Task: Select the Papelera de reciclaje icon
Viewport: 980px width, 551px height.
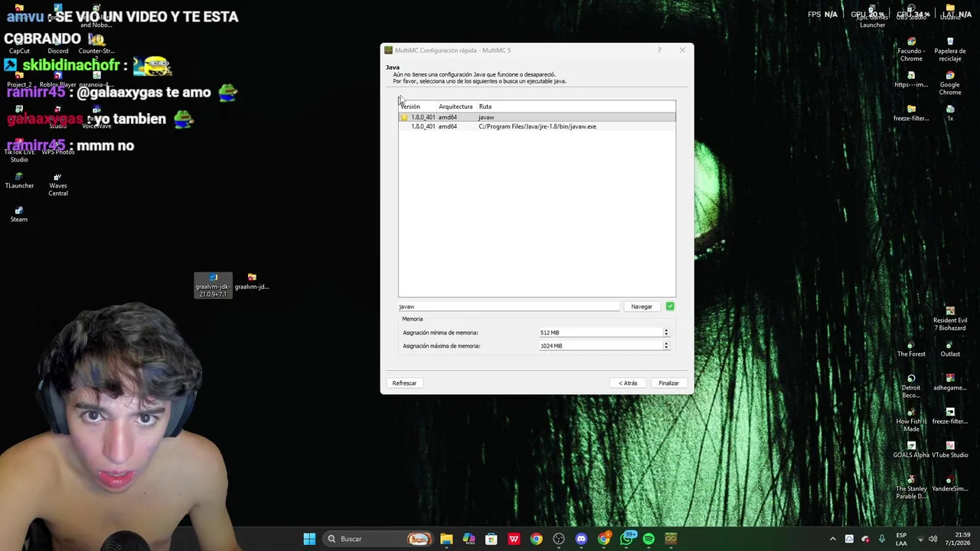Action: point(950,50)
